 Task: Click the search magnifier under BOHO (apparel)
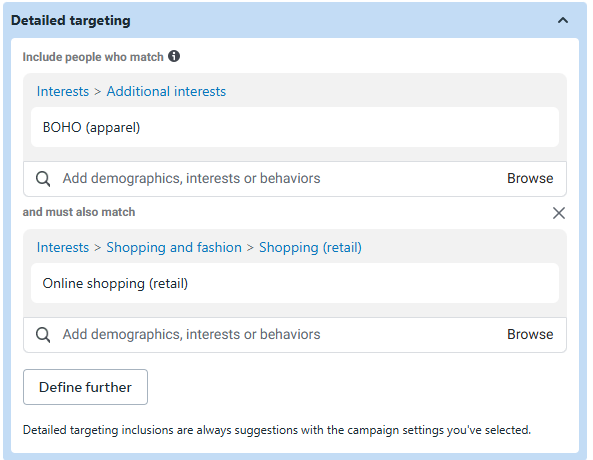point(43,179)
